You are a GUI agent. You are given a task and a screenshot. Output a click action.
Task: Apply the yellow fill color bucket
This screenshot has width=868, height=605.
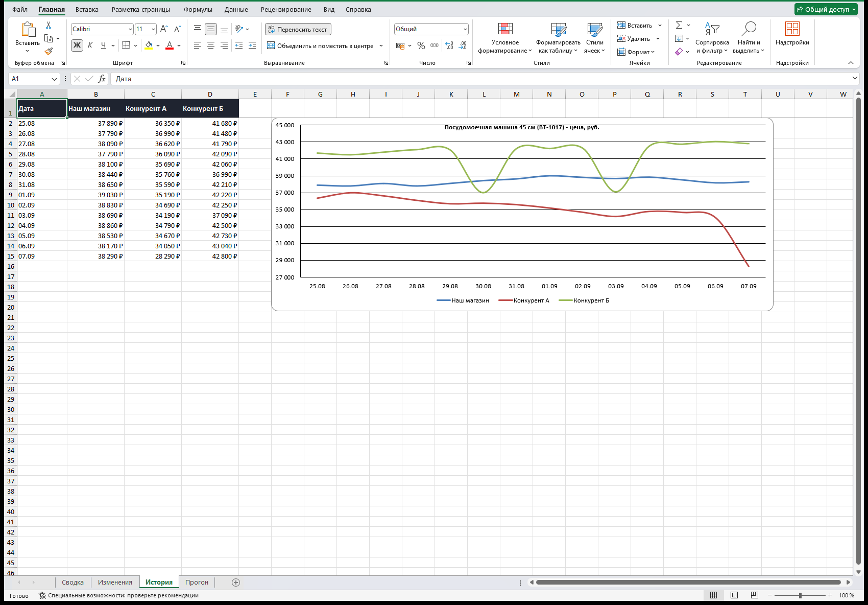coord(149,45)
